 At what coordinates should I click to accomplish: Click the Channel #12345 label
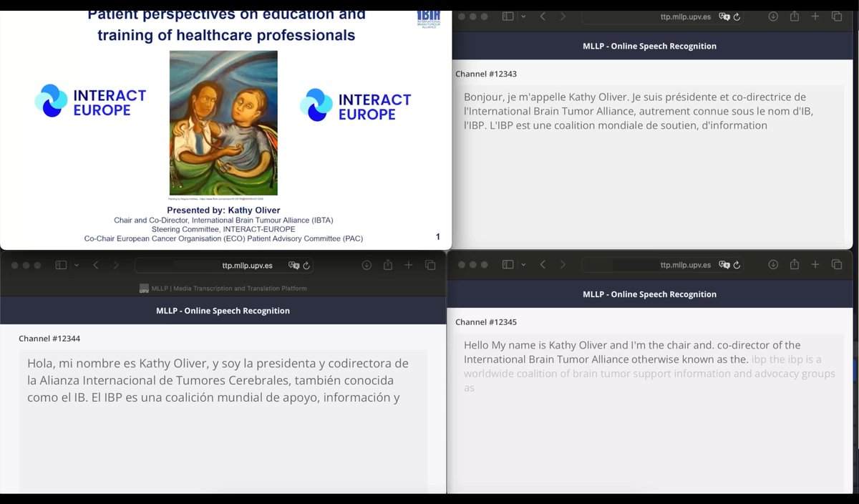click(486, 322)
